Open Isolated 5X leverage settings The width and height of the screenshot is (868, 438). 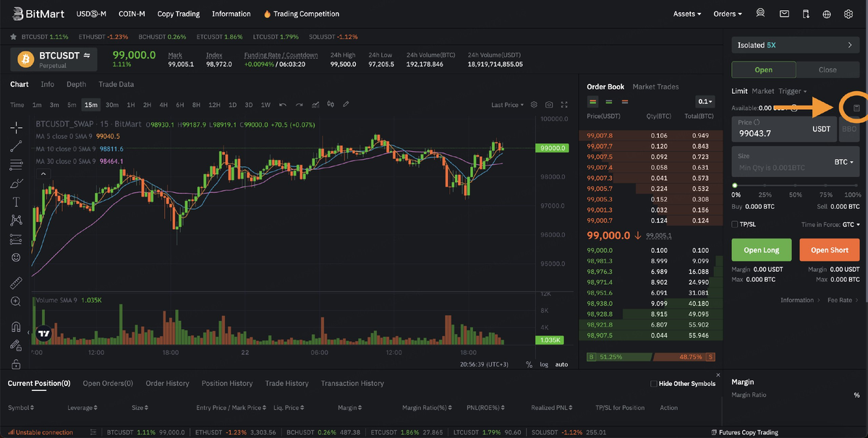(796, 45)
